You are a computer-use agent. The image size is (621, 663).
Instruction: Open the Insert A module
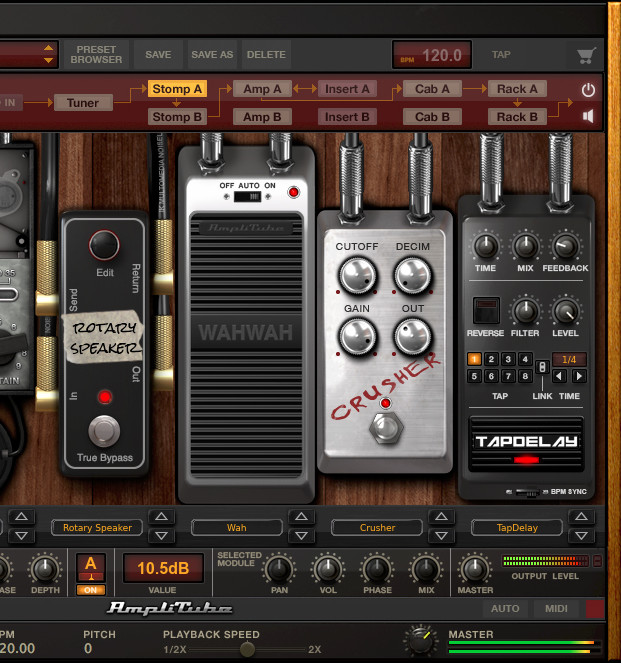click(347, 89)
